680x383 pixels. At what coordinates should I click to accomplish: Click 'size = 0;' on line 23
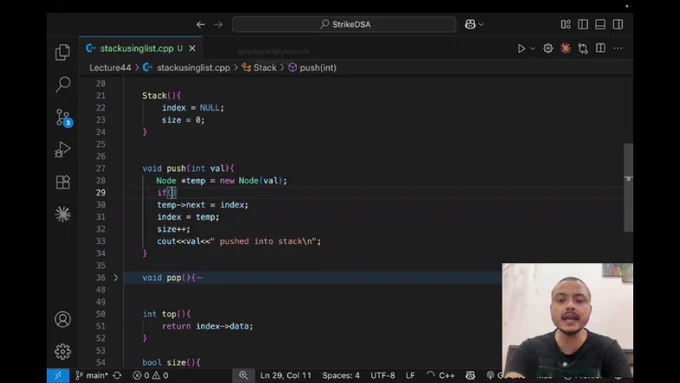pos(183,120)
